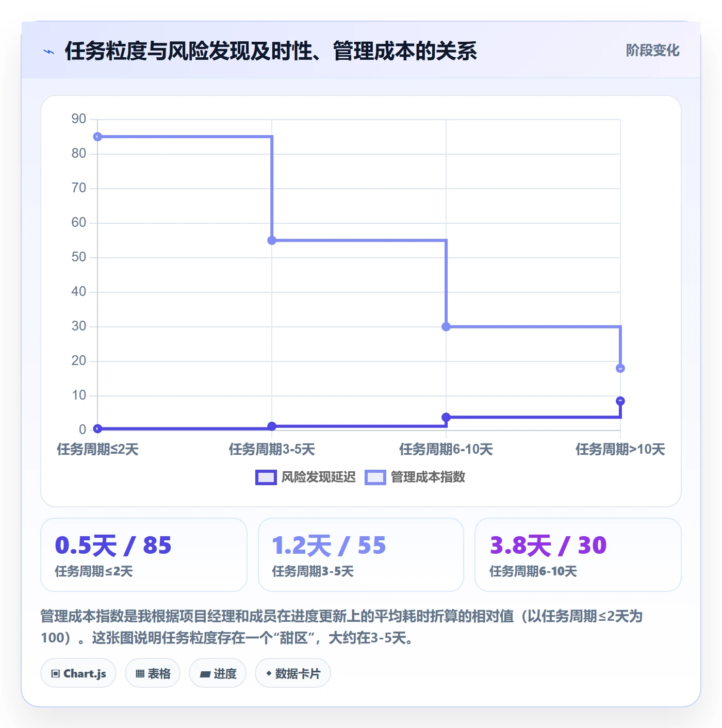
Task: Toggle the 管理成本指数 legend item
Action: point(415,477)
